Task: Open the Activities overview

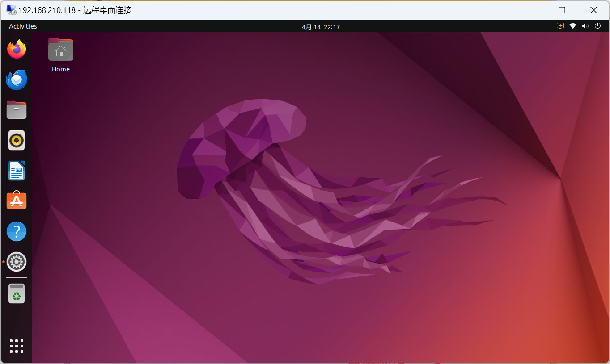Action: [23, 26]
